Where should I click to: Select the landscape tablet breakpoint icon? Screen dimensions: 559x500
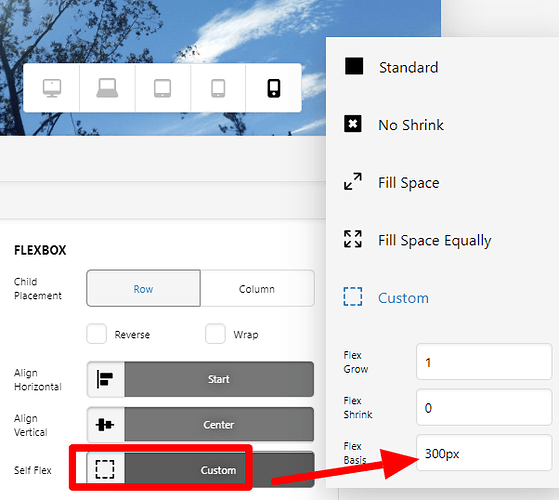pos(162,88)
